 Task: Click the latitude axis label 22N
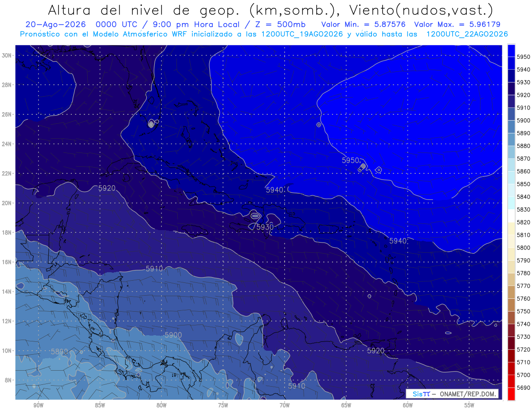(7, 173)
